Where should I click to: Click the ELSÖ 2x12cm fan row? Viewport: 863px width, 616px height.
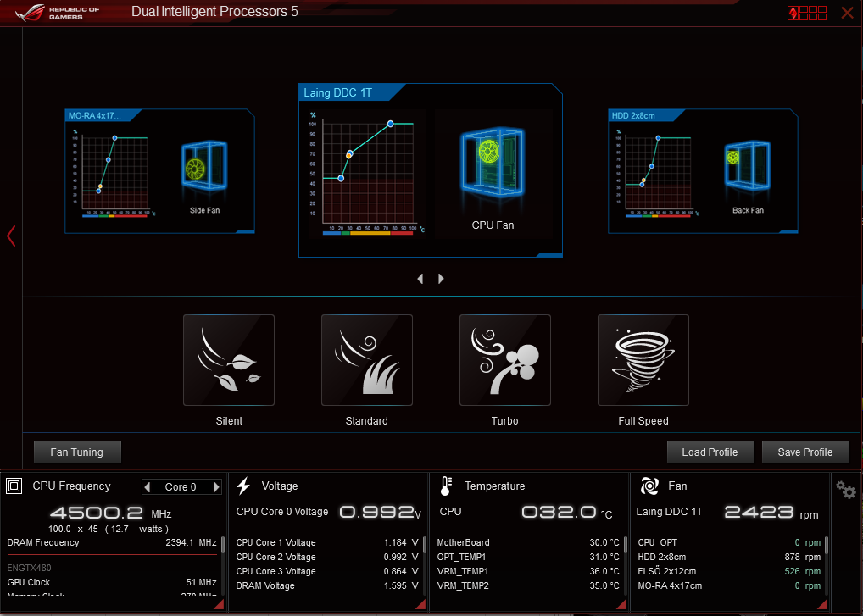729,571
